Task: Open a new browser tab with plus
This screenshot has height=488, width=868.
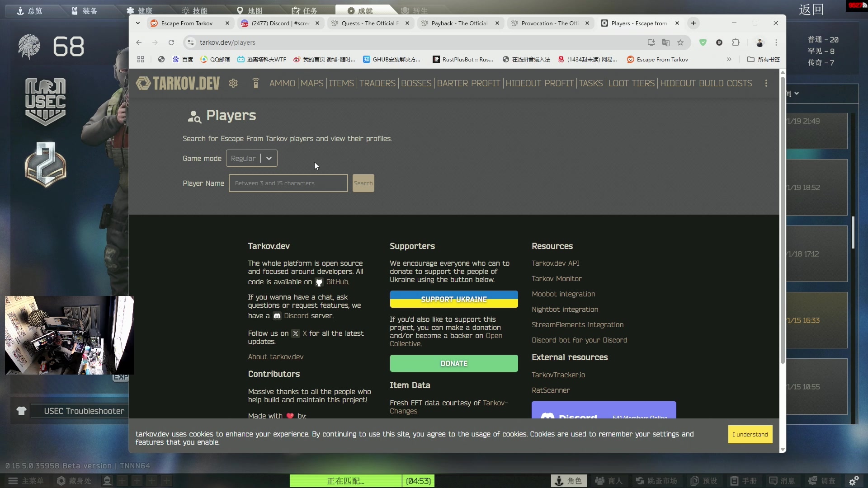Action: tap(693, 23)
